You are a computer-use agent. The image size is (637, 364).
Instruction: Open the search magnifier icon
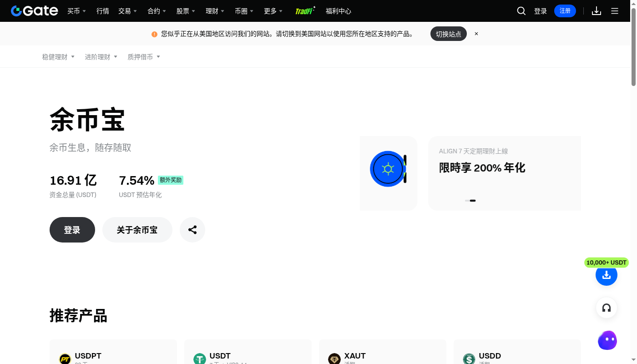521,11
